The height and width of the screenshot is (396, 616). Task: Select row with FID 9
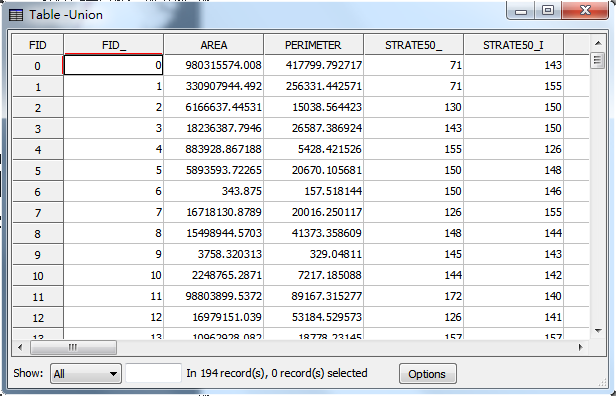pos(38,255)
